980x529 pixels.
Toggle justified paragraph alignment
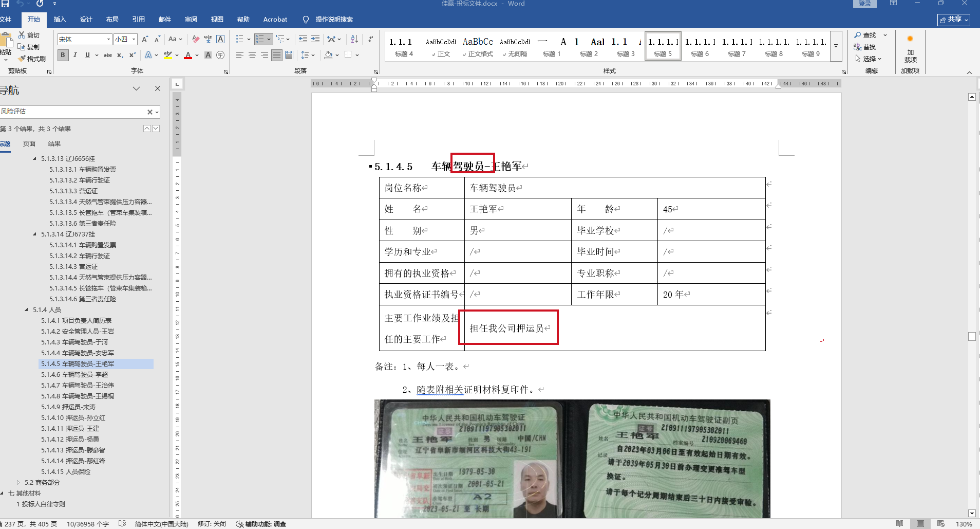pos(277,55)
